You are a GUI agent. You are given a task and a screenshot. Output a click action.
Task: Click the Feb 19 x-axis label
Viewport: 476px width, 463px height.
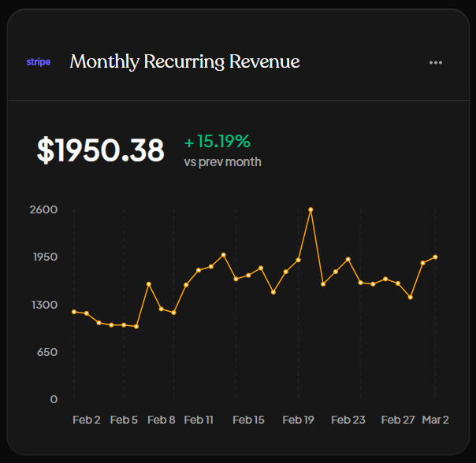[x=299, y=420]
